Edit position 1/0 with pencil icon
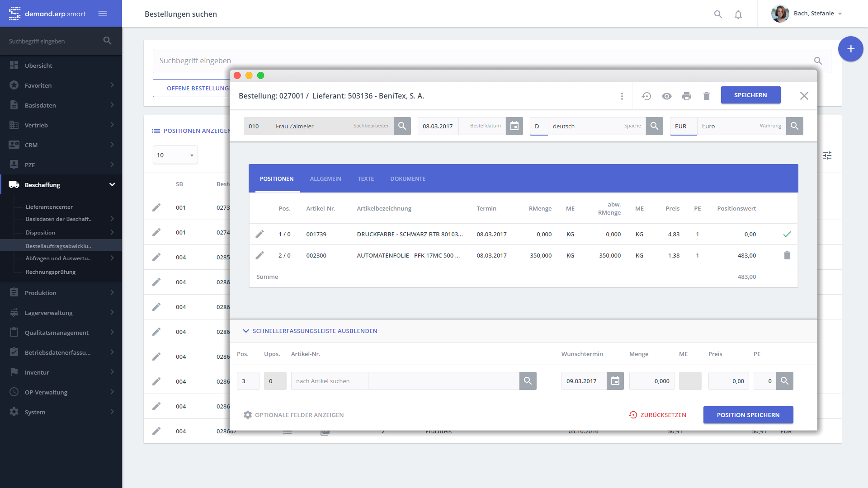The image size is (868, 488). point(259,234)
